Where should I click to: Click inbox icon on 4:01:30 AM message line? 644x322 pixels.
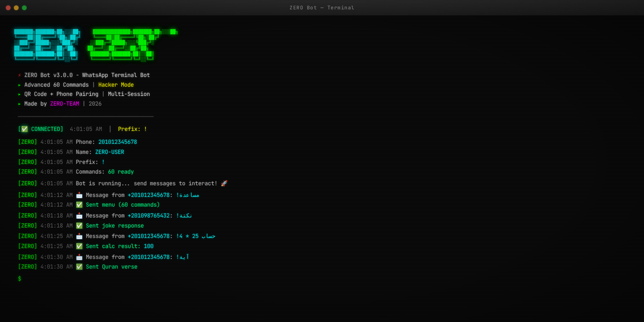[x=79, y=257]
